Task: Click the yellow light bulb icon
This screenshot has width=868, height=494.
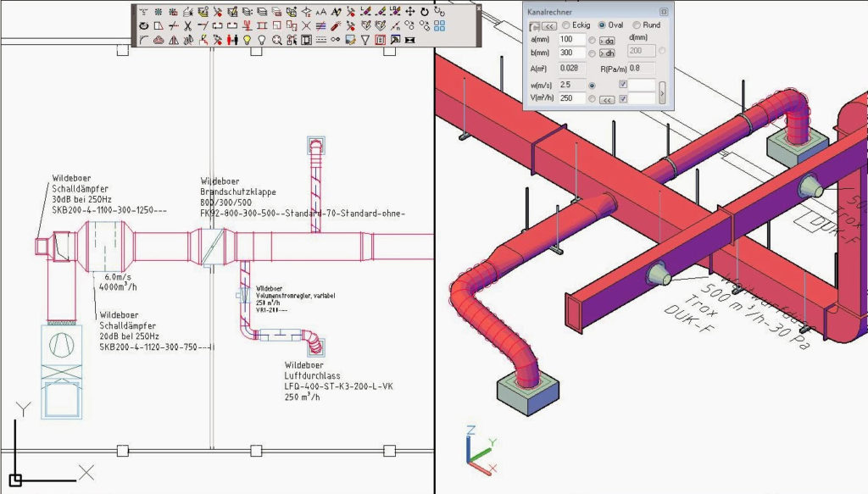Action: point(247,40)
